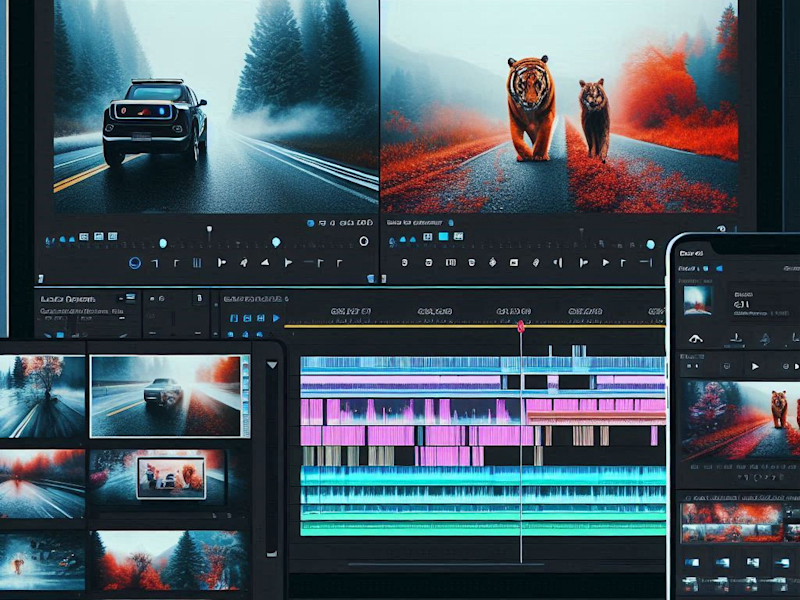The width and height of the screenshot is (800, 600).
Task: Start playback with tiger viewer's plain play triangle
Action: point(606,263)
